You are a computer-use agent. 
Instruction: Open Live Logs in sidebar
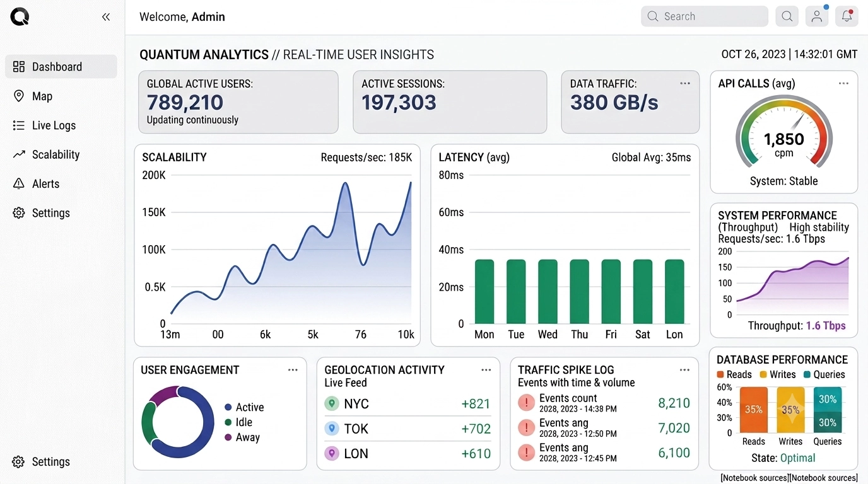point(61,125)
